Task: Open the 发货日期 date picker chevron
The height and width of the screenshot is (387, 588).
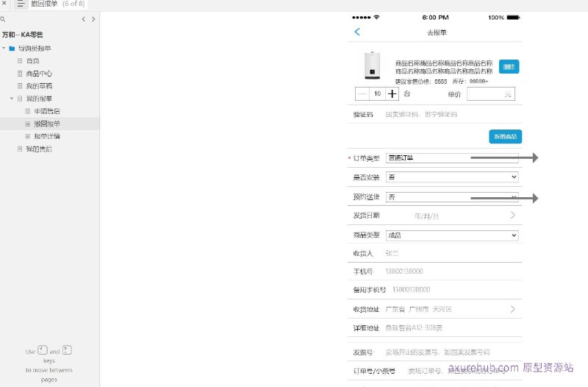Action: (x=512, y=215)
